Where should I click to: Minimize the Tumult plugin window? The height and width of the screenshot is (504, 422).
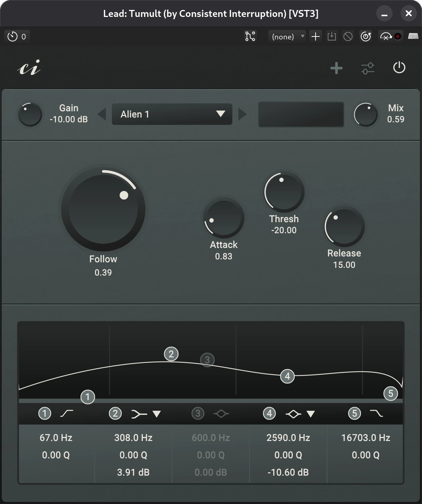[x=384, y=14]
